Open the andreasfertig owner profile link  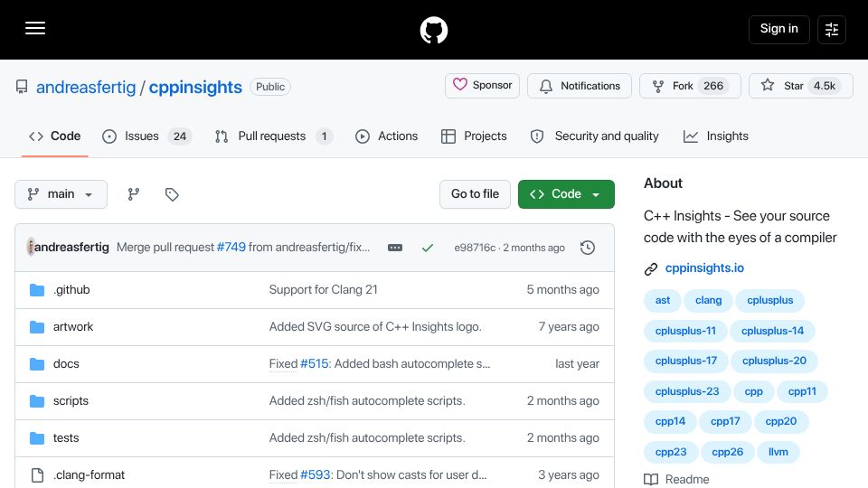coord(86,87)
